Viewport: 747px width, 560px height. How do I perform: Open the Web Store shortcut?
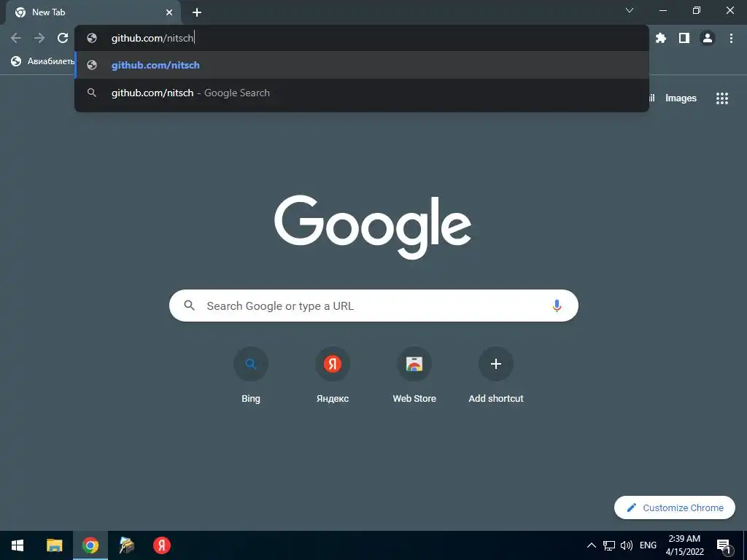coord(414,376)
